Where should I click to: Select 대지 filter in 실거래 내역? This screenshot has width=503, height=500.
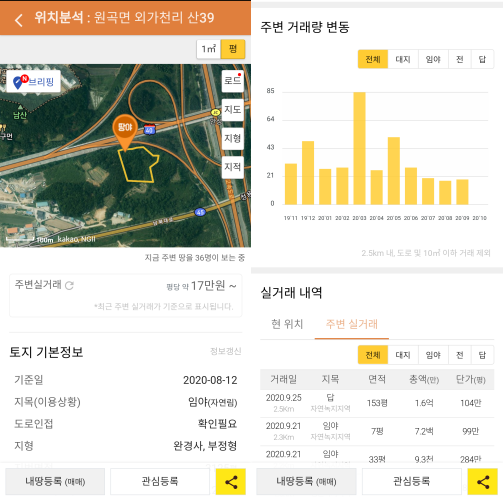(x=403, y=355)
